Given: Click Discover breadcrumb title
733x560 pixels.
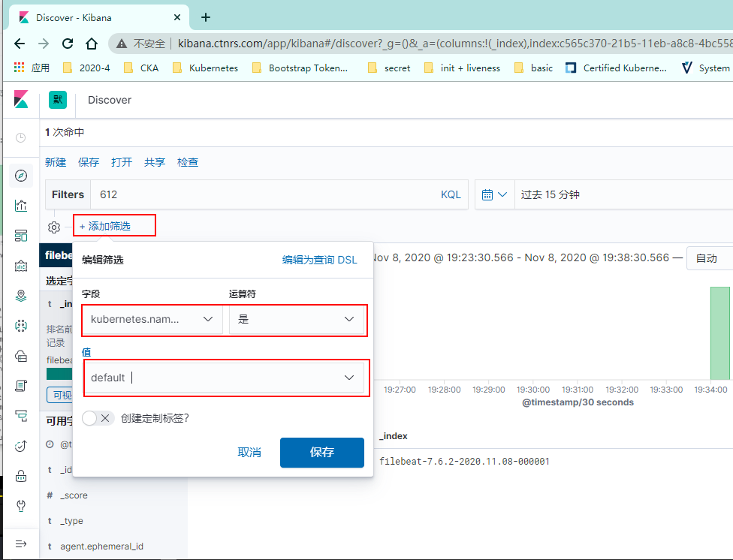Looking at the screenshot, I should [x=110, y=100].
